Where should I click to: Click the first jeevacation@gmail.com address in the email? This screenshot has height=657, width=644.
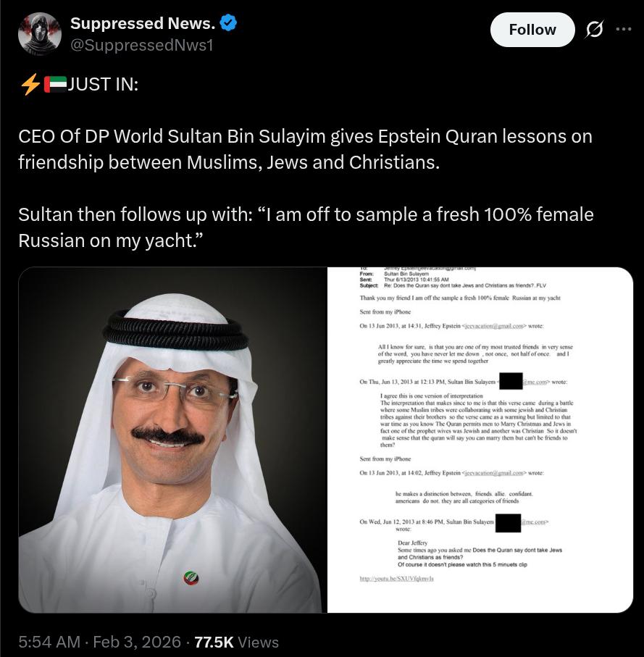tap(493, 326)
